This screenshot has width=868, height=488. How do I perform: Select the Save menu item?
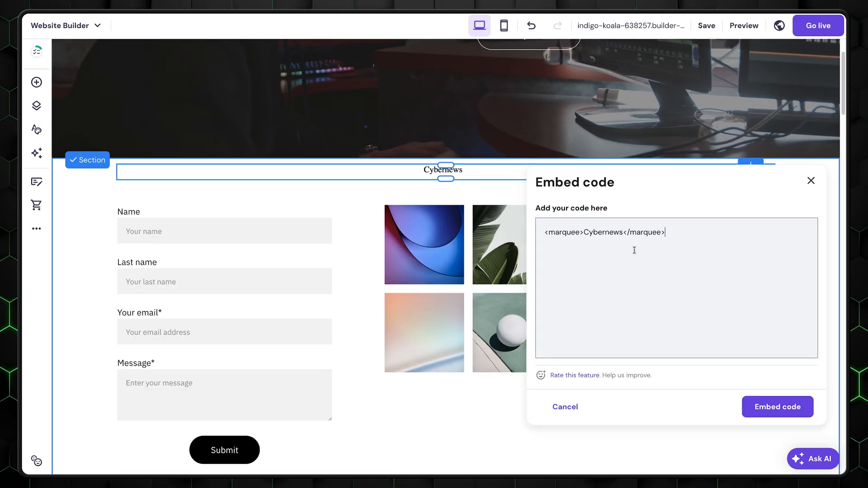pyautogui.click(x=707, y=25)
